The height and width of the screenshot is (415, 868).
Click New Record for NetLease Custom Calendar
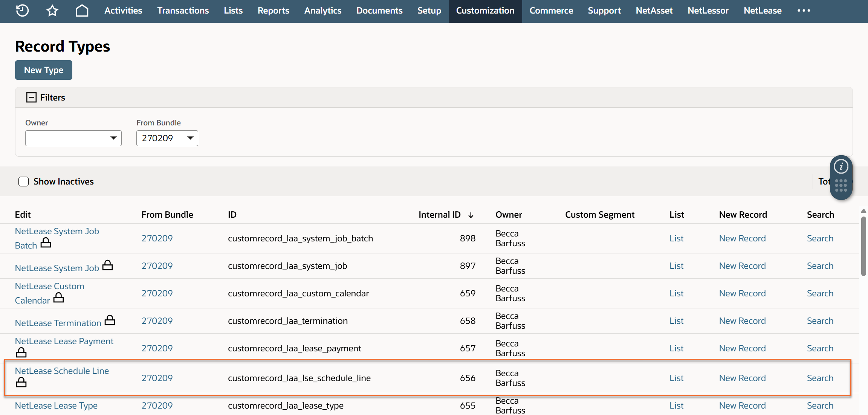click(742, 293)
